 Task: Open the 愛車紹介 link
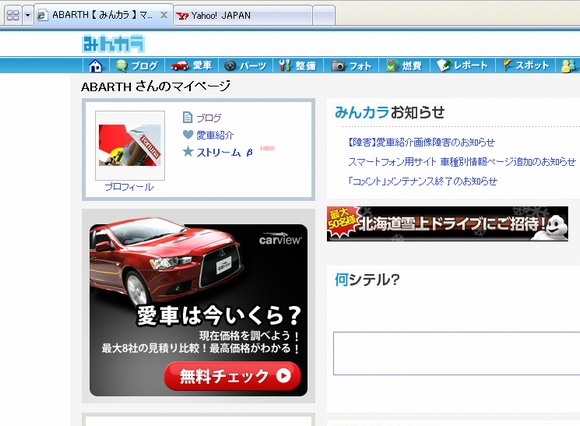(215, 135)
